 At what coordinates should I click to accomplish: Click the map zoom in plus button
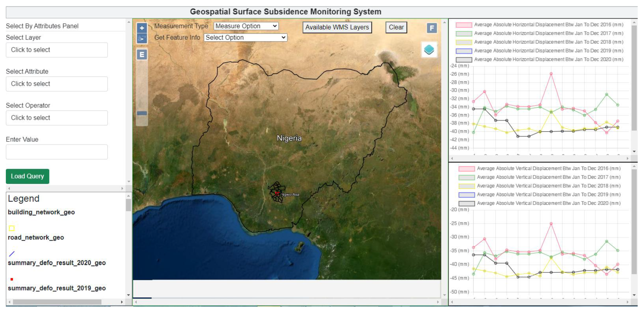point(142,28)
